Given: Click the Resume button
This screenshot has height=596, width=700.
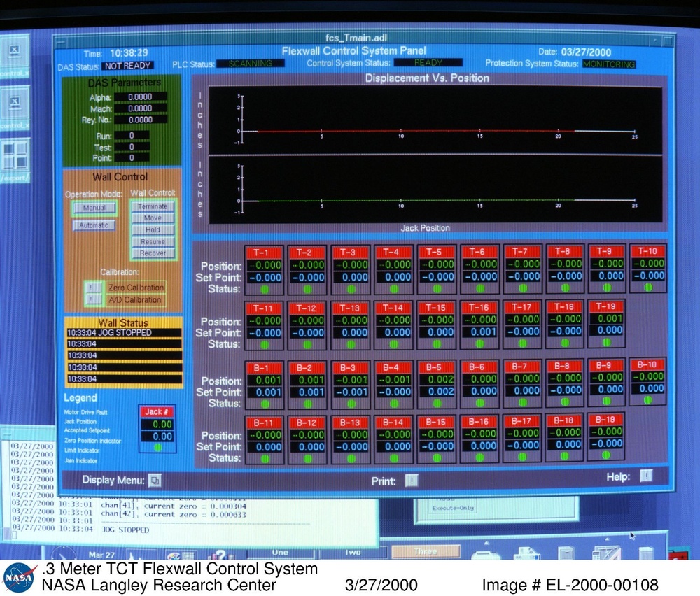Looking at the screenshot, I should (x=153, y=241).
